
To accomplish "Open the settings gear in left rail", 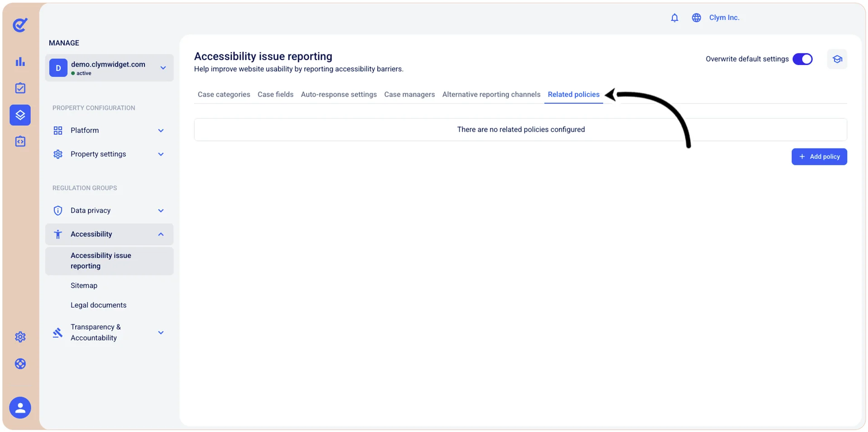I will pos(20,337).
